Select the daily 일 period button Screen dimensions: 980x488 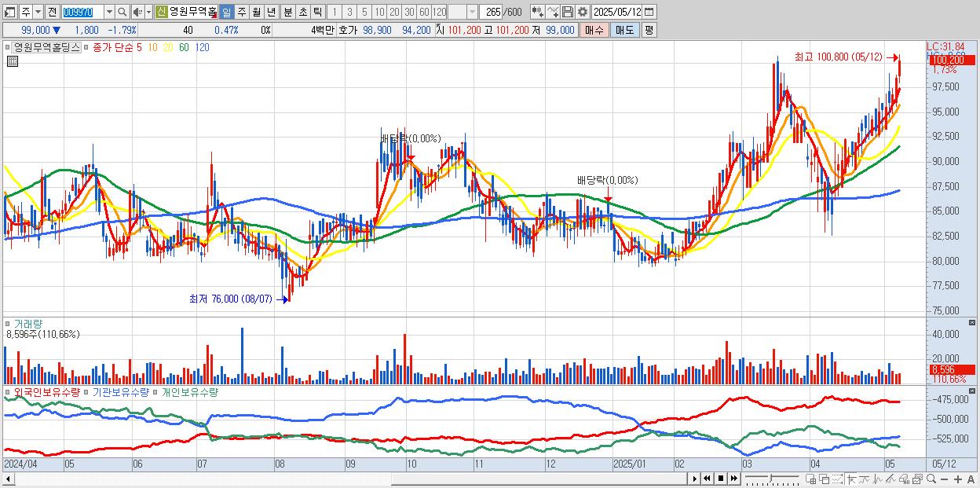point(226,12)
